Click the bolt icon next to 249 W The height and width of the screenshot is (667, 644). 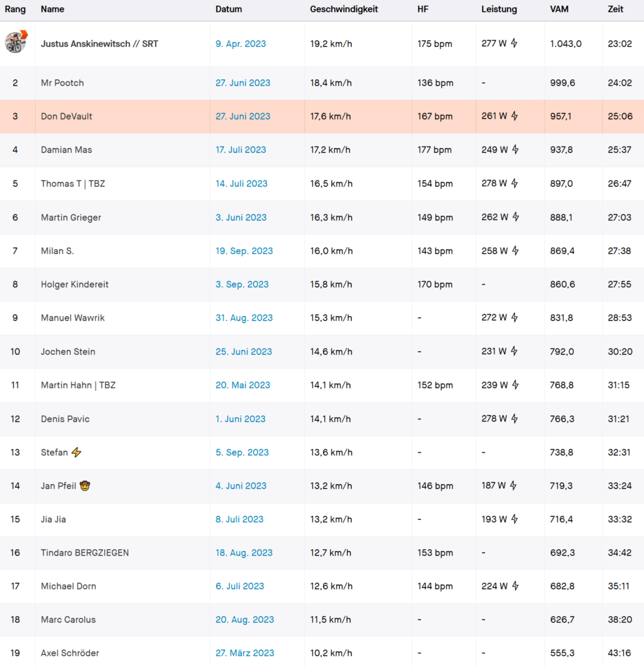[515, 150]
